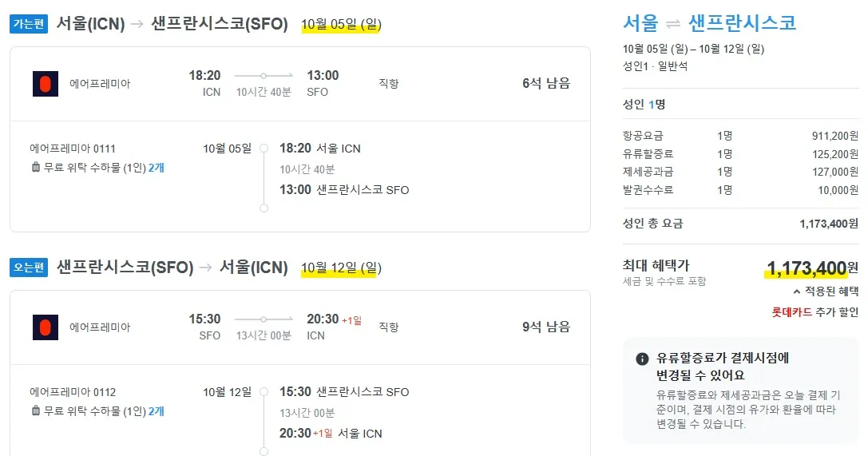Select the 오는편 badge

[29, 268]
